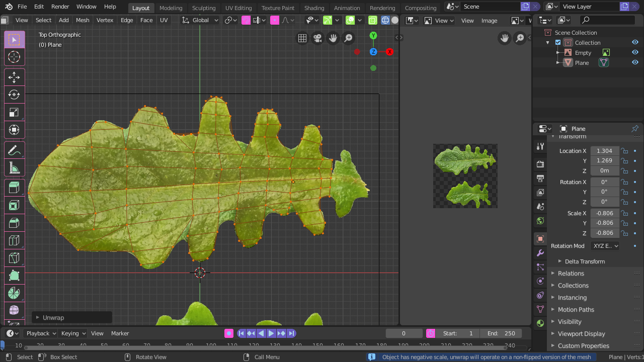Select the Move tool in toolbar
Image resolution: width=644 pixels, height=362 pixels.
click(14, 77)
